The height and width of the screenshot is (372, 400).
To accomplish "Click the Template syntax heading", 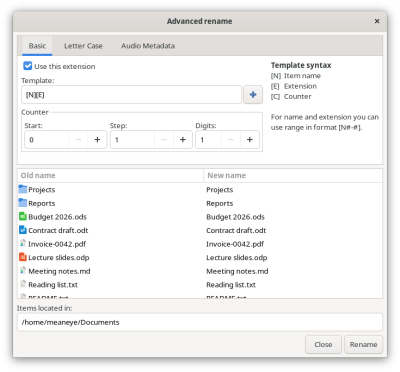I will tap(301, 65).
